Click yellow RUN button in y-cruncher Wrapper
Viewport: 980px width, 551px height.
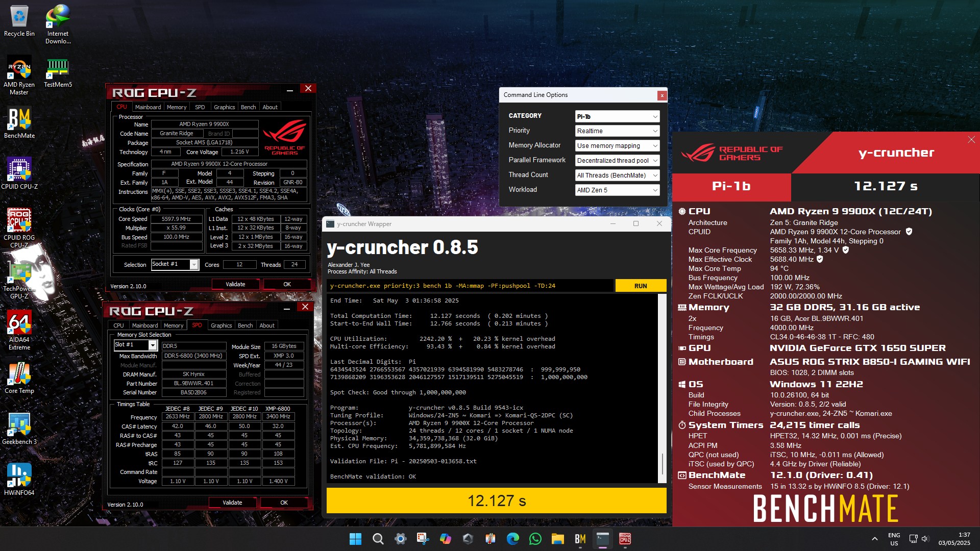coord(641,286)
